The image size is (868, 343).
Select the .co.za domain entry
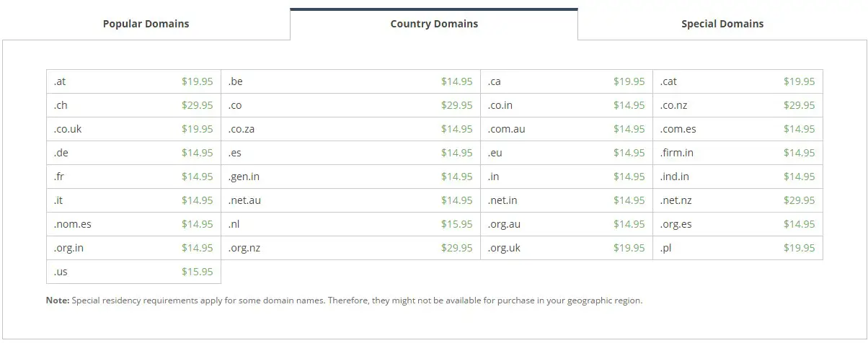[350, 129]
